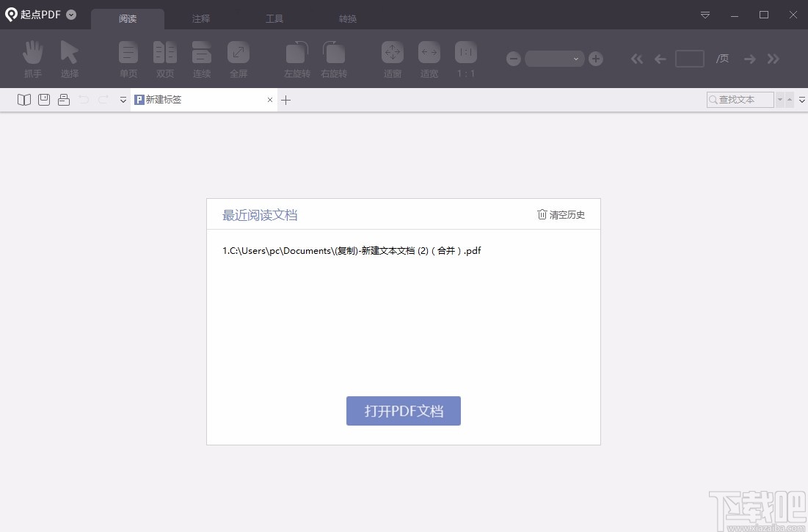Select the 抓手 (hand) tool
The width and height of the screenshot is (808, 532).
32,58
